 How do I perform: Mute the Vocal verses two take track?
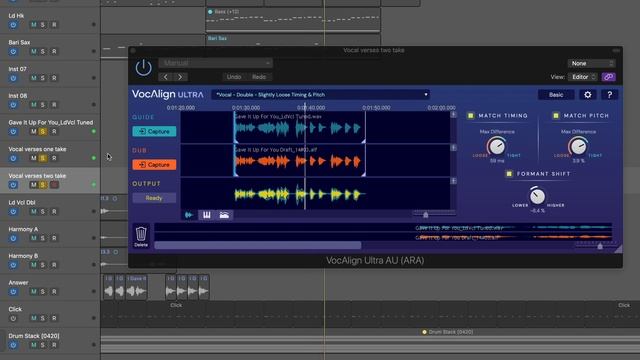(x=33, y=185)
